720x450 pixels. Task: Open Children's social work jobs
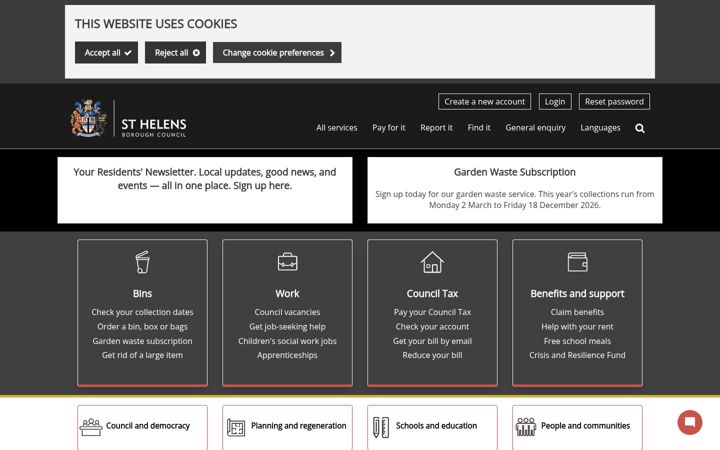(287, 341)
